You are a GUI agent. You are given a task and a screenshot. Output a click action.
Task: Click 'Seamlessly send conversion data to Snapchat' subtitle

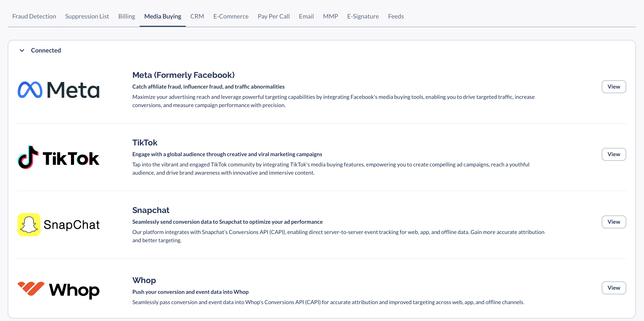228,222
